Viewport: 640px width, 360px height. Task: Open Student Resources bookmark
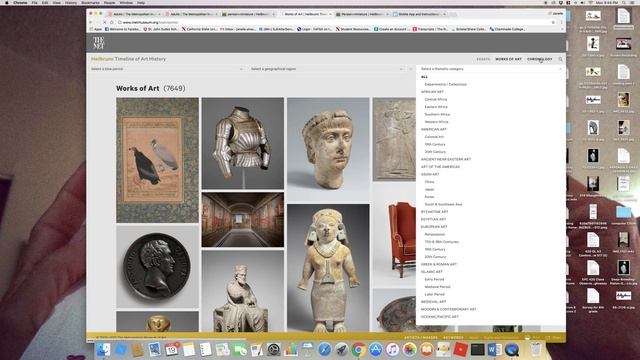point(352,29)
